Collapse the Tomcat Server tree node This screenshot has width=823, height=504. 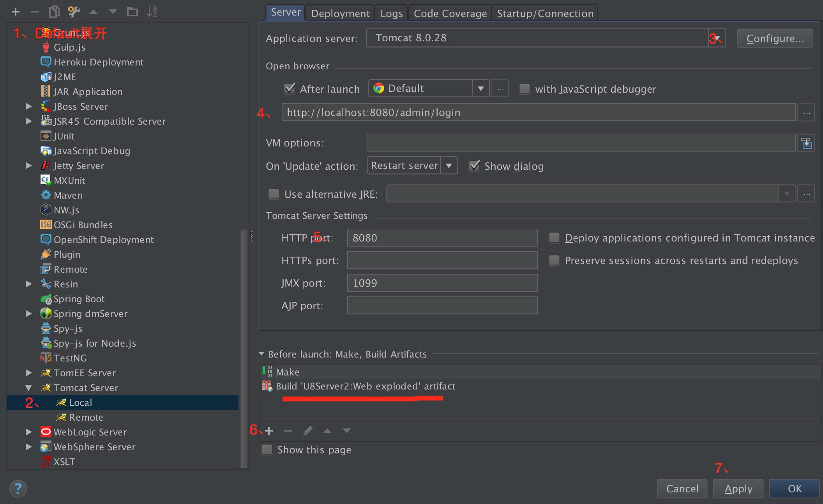tap(28, 388)
